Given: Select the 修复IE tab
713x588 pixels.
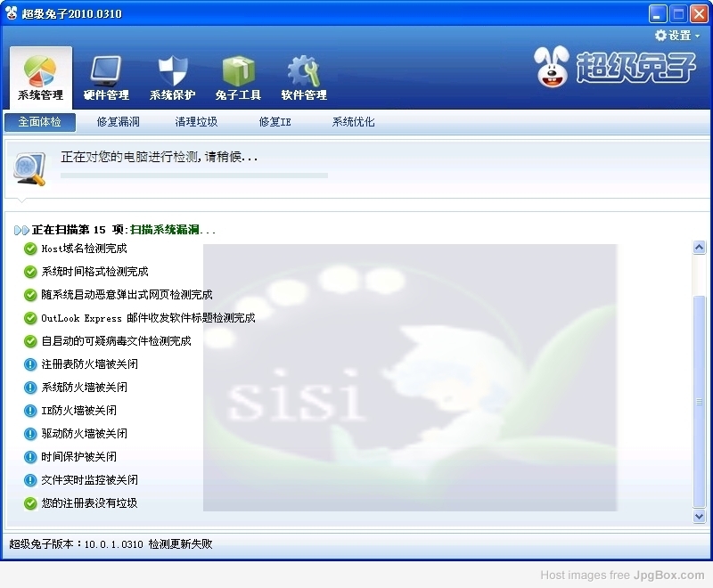Looking at the screenshot, I should pyautogui.click(x=275, y=122).
